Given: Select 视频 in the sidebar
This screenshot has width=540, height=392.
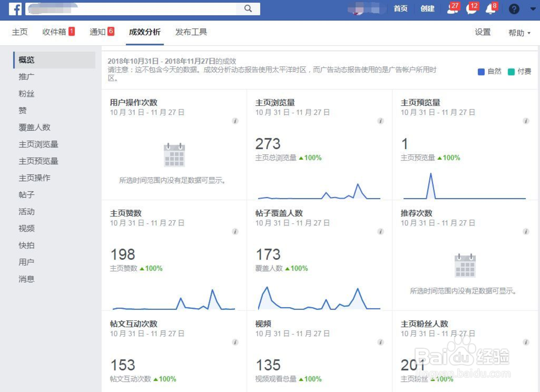Looking at the screenshot, I should coord(26,229).
